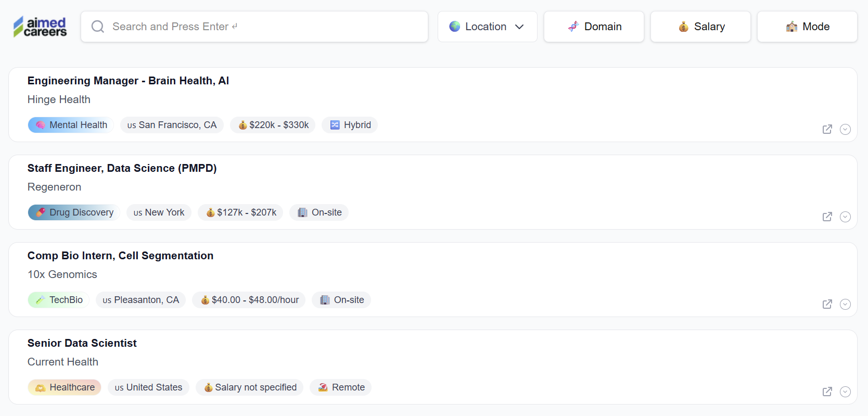Click the globe icon in Location filter
Viewport: 868px width, 416px height.
[455, 27]
